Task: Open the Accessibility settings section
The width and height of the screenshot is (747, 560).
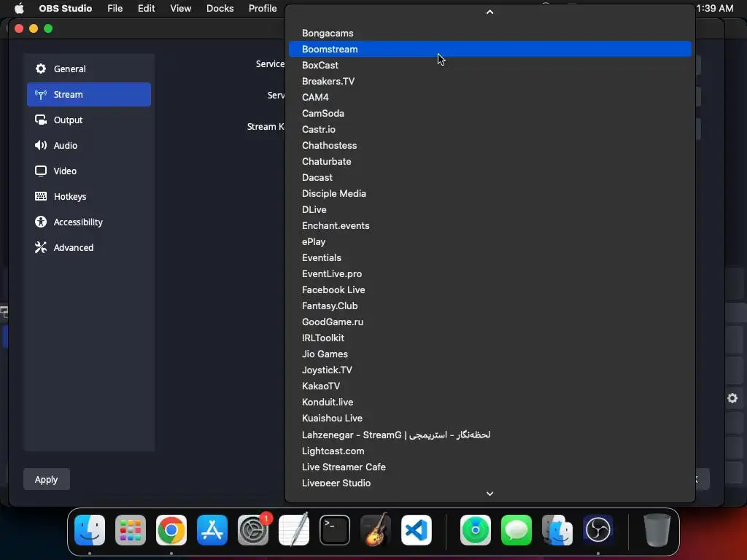Action: tap(88, 222)
